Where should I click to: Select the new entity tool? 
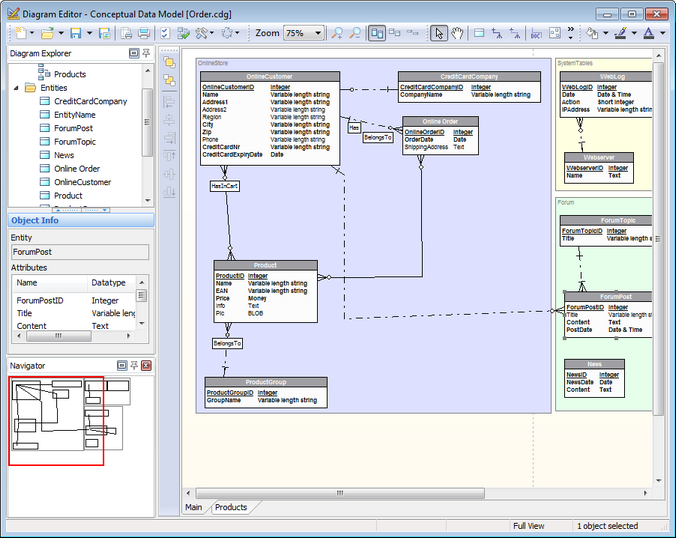point(480,33)
